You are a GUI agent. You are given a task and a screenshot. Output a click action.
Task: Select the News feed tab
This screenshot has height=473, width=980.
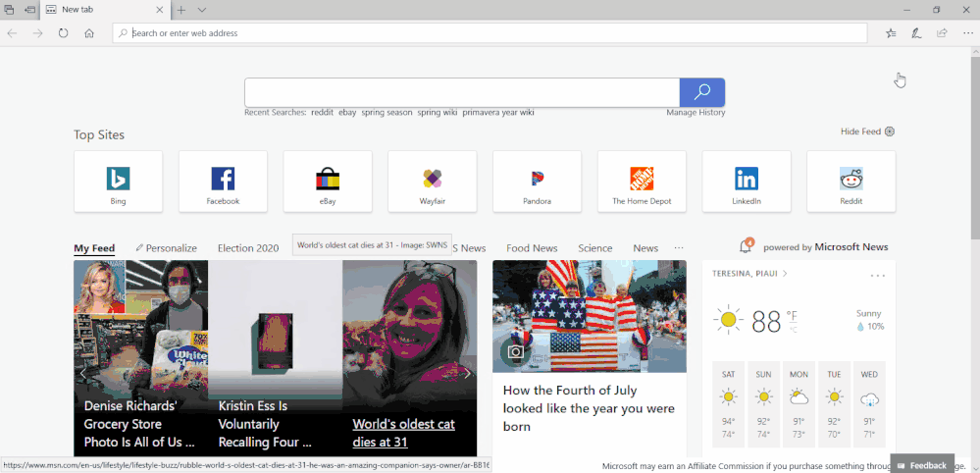[x=645, y=248]
